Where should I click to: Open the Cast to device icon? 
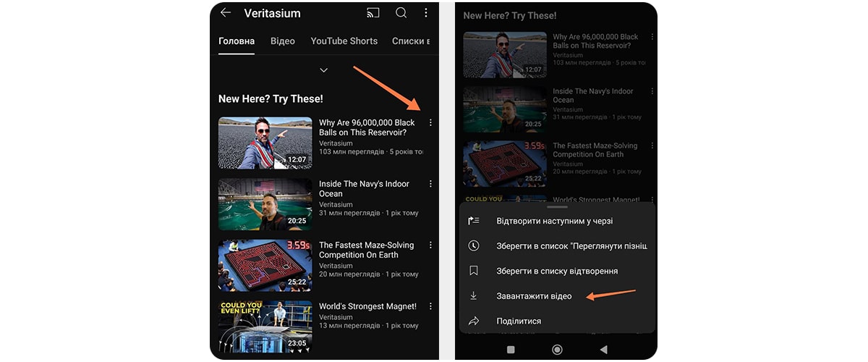point(373,13)
